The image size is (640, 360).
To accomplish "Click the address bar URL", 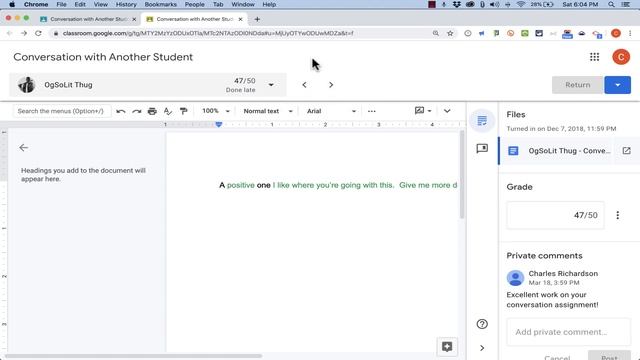I will [208, 33].
